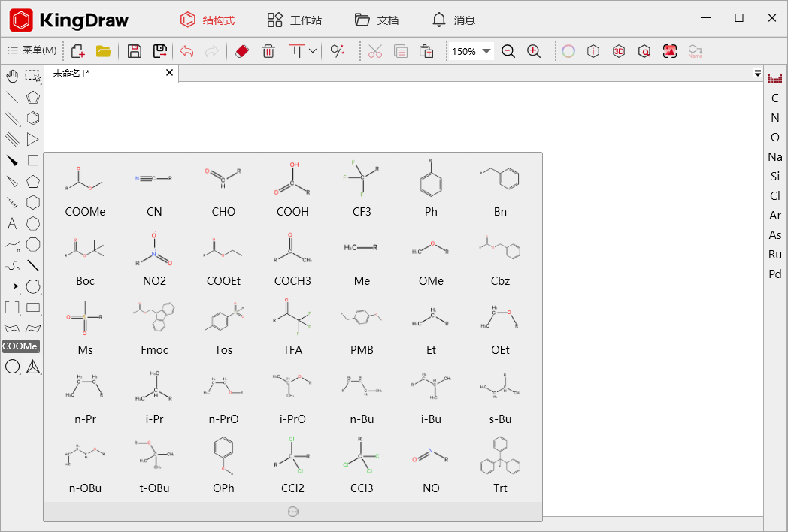The image size is (788, 532).
Task: Select the reaction arrow tool
Action: pos(12,286)
